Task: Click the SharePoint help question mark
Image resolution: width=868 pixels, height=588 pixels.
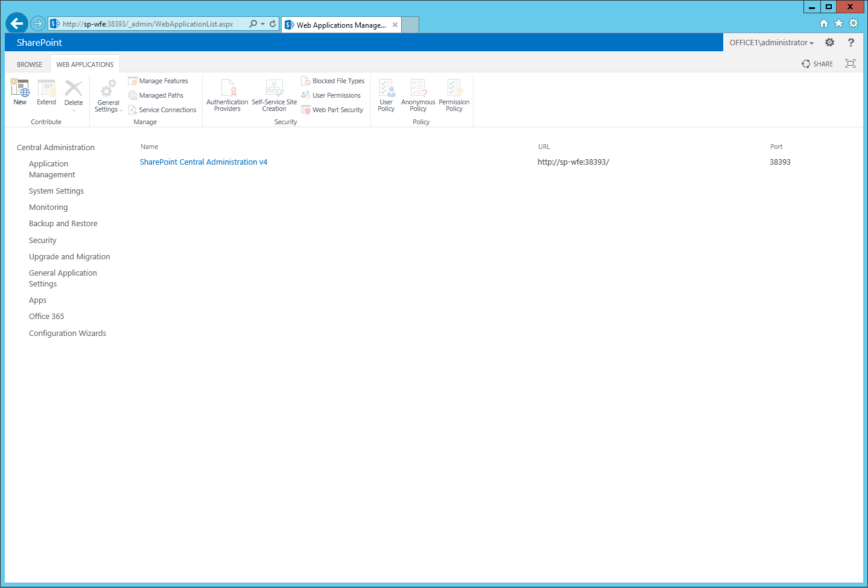Action: [851, 42]
